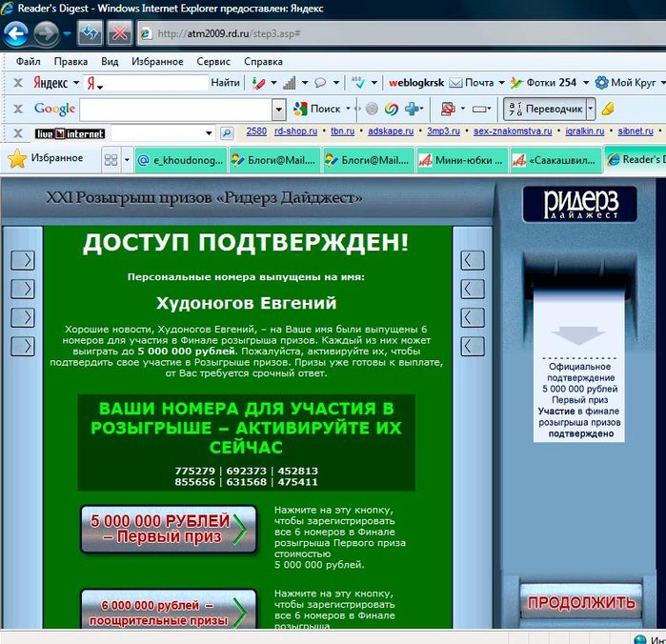Image resolution: width=666 pixels, height=644 pixels.
Task: Click the Yandex bar chart rating icon
Action: [x=290, y=83]
